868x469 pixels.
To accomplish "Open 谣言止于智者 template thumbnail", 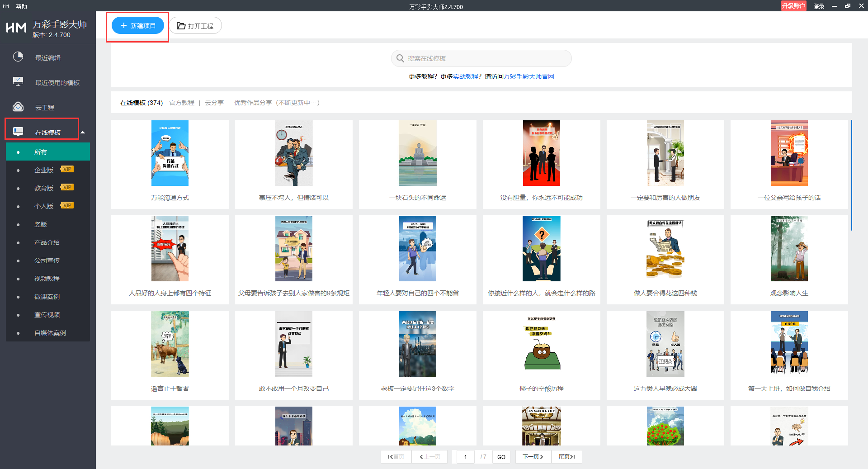I will click(170, 344).
